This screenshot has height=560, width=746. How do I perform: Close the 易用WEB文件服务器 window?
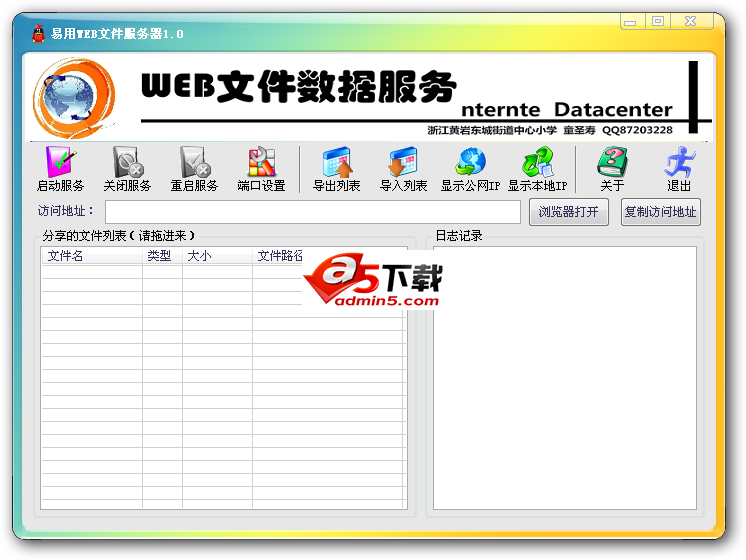pyautogui.click(x=691, y=21)
